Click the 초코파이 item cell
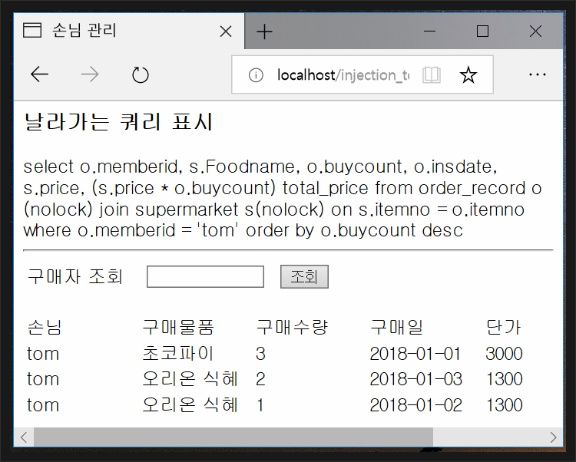 [x=178, y=353]
